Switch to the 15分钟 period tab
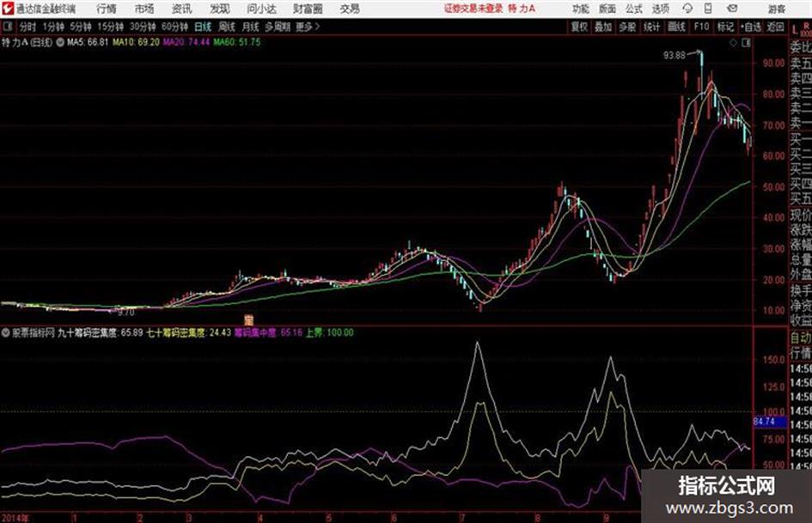The height and width of the screenshot is (523, 812). click(111, 27)
